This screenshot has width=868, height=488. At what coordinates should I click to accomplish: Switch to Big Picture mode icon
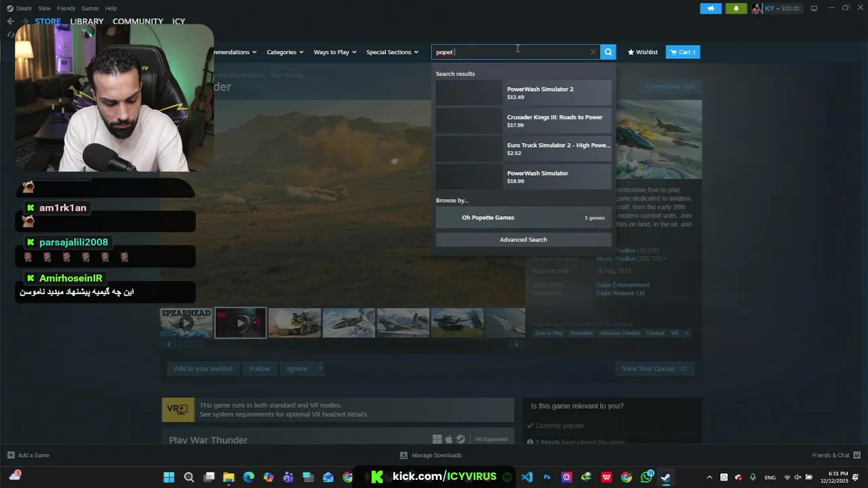click(x=814, y=8)
